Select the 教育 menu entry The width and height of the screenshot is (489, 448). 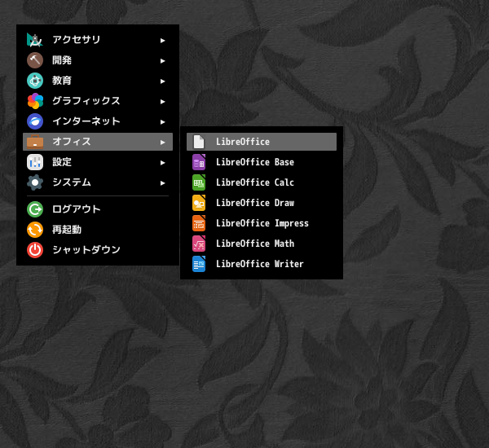[98, 81]
